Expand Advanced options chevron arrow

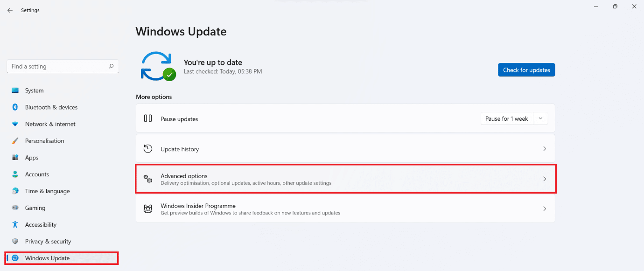(x=545, y=179)
